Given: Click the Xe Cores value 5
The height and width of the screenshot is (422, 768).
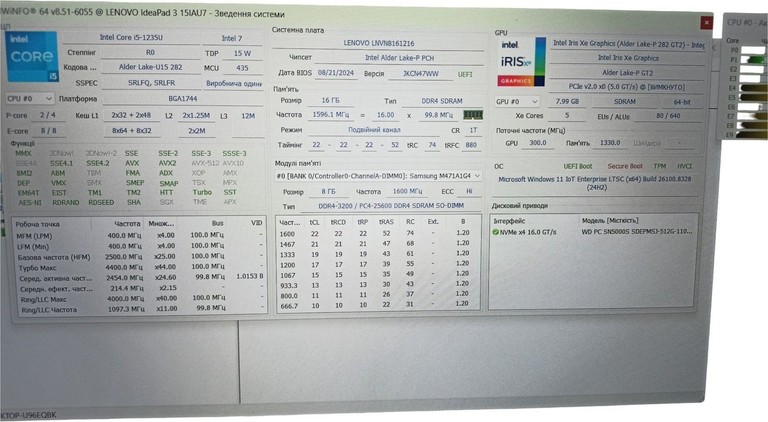Looking at the screenshot, I should click(567, 116).
